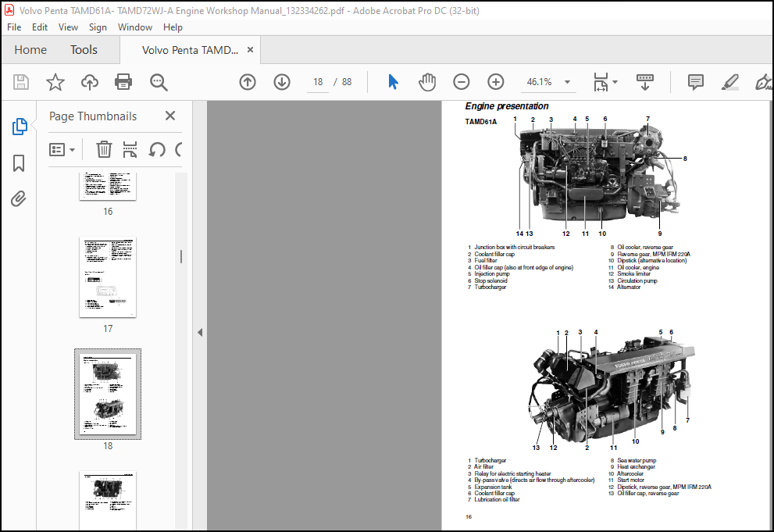The image size is (774, 532).
Task: Click the Extract pages icon
Action: click(x=130, y=149)
